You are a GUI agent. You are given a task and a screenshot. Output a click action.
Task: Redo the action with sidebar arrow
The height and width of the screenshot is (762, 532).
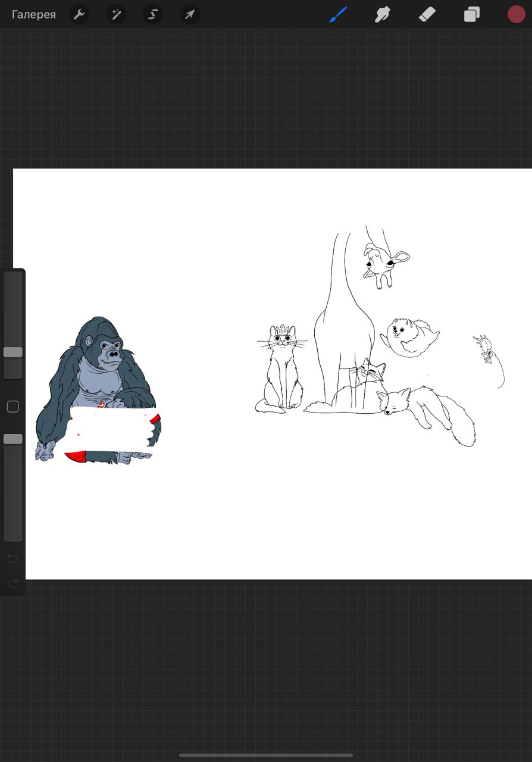(x=12, y=583)
